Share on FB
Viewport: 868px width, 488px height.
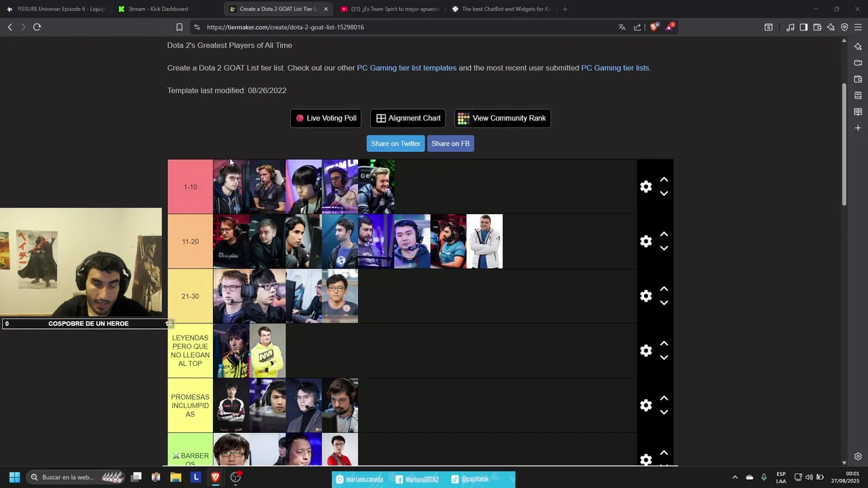[450, 144]
